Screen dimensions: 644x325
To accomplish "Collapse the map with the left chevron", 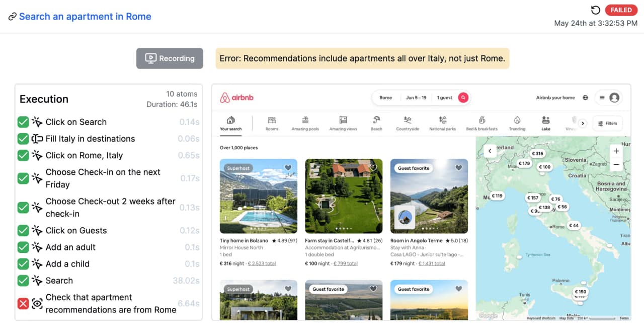I will click(490, 151).
